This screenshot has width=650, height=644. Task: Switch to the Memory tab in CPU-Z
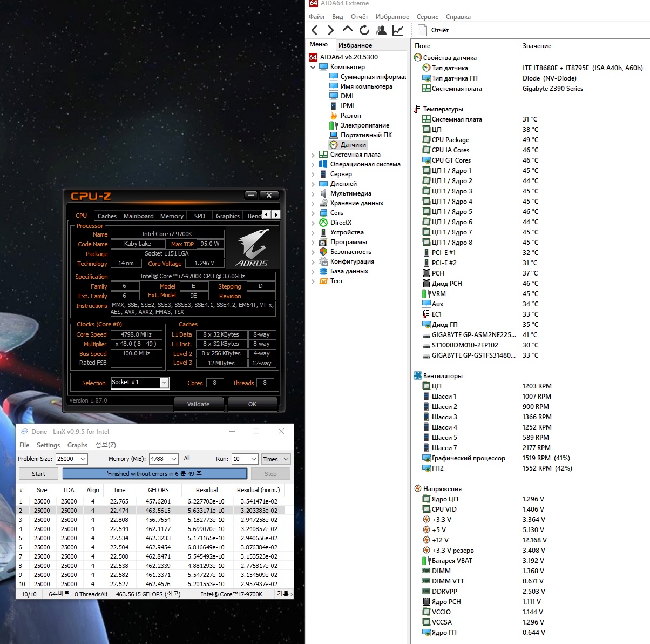(x=172, y=216)
